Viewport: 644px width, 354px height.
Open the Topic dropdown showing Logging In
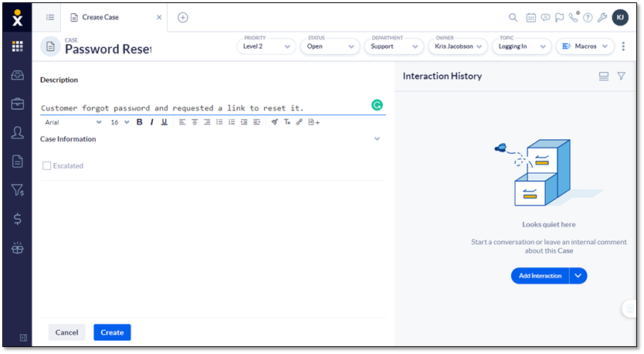point(521,46)
